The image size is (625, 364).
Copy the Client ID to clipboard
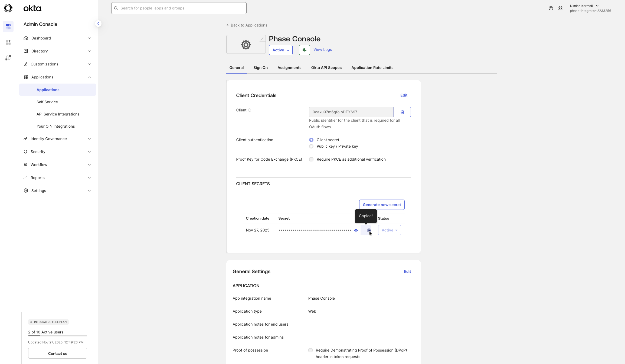tap(402, 112)
